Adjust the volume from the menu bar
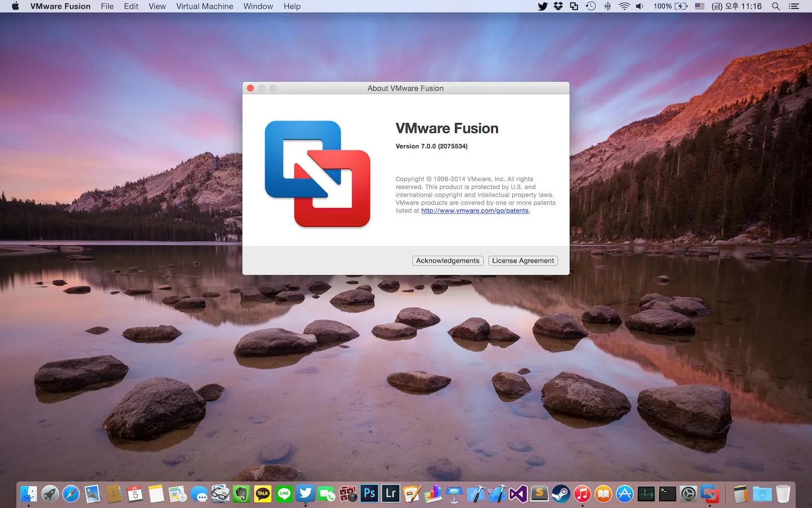 click(639, 6)
